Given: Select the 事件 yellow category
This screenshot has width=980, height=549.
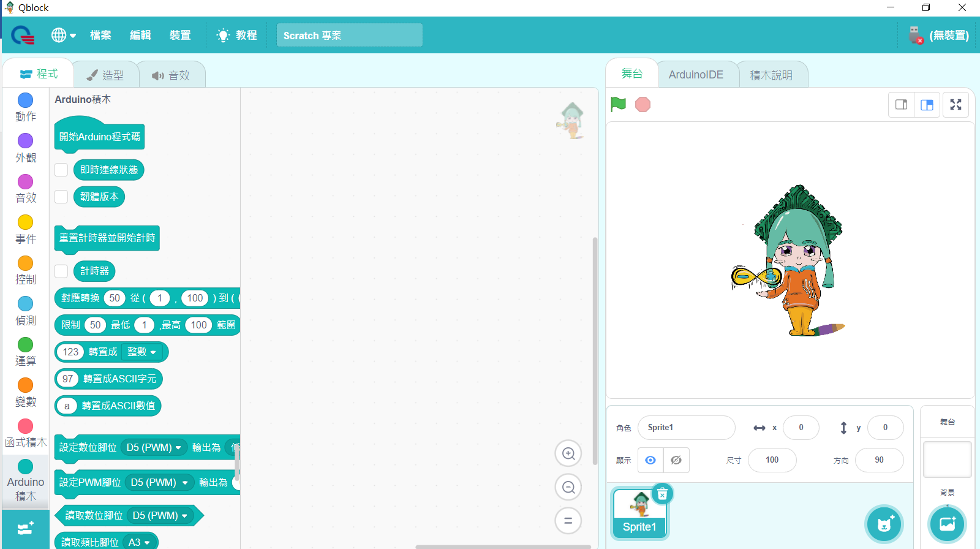Looking at the screenshot, I should click(25, 229).
